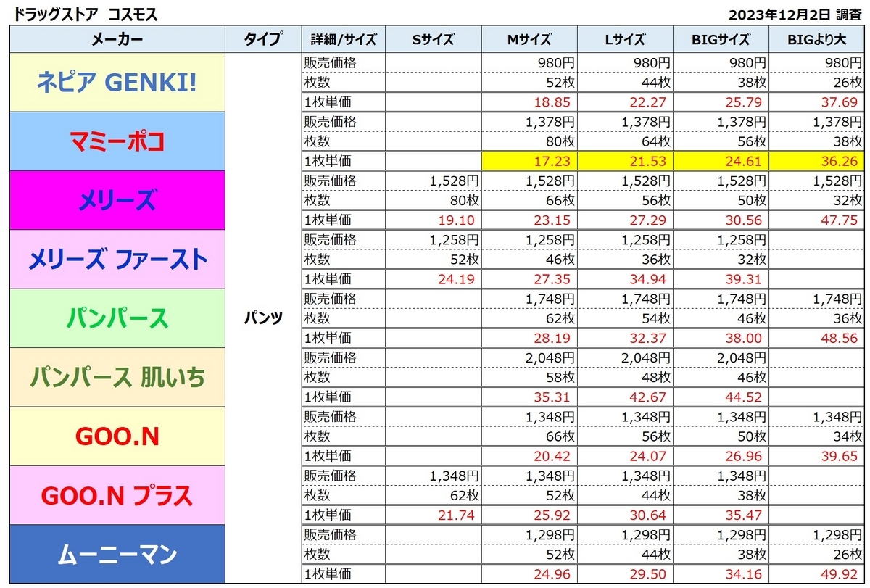The width and height of the screenshot is (870, 588).
Task: Click the パンパース brand cell with green fill
Action: (116, 318)
